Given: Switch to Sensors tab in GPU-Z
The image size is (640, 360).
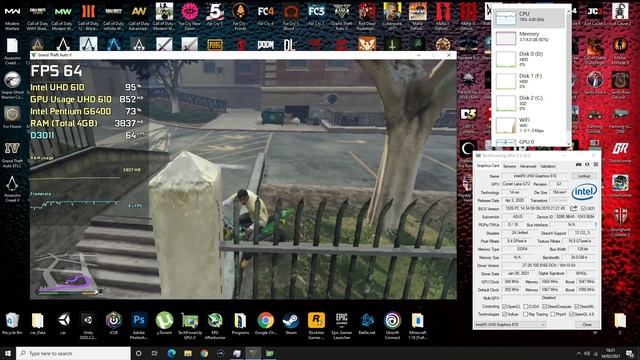Looking at the screenshot, I should pos(509,166).
